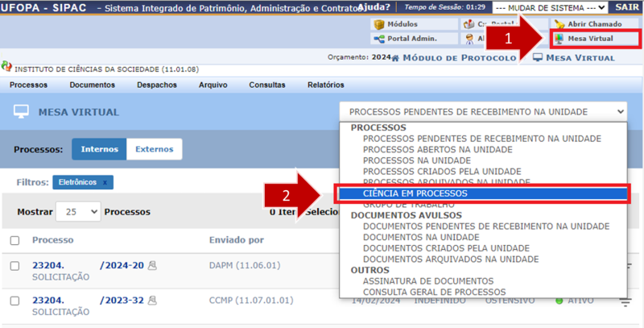Click the document icon next to /2023-32
The image size is (644, 328).
[152, 301]
